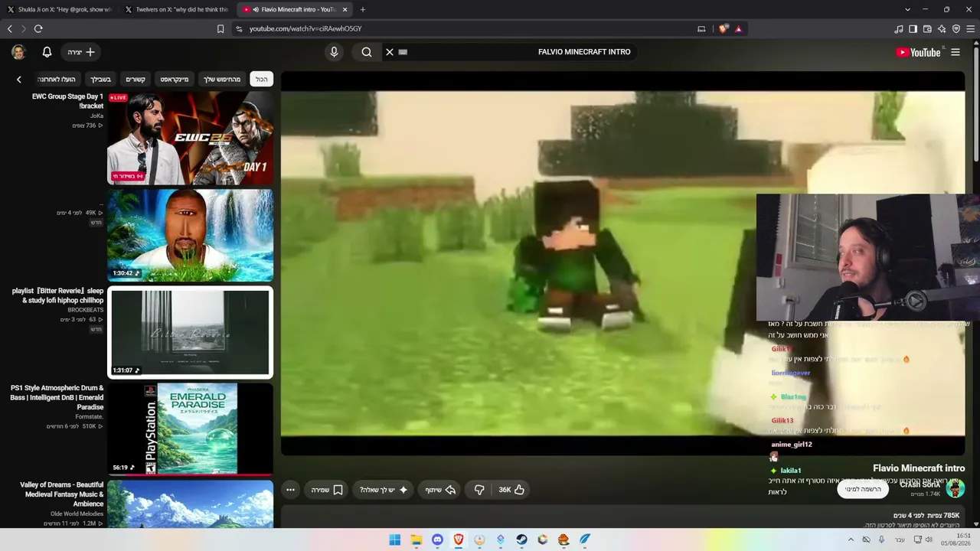Screen dimensions: 980x551
Task: Open the media playlist music-note icon
Action: click(898, 29)
